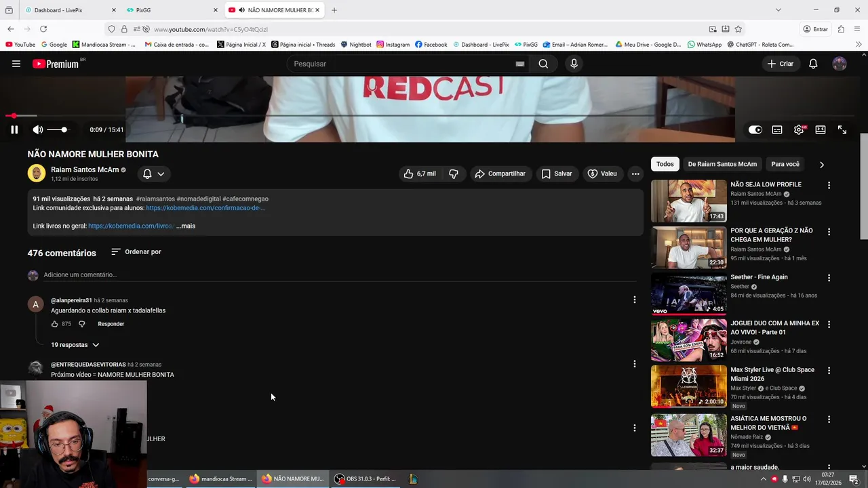Toggle subtitles/captions button
The height and width of the screenshot is (488, 868).
777,129
